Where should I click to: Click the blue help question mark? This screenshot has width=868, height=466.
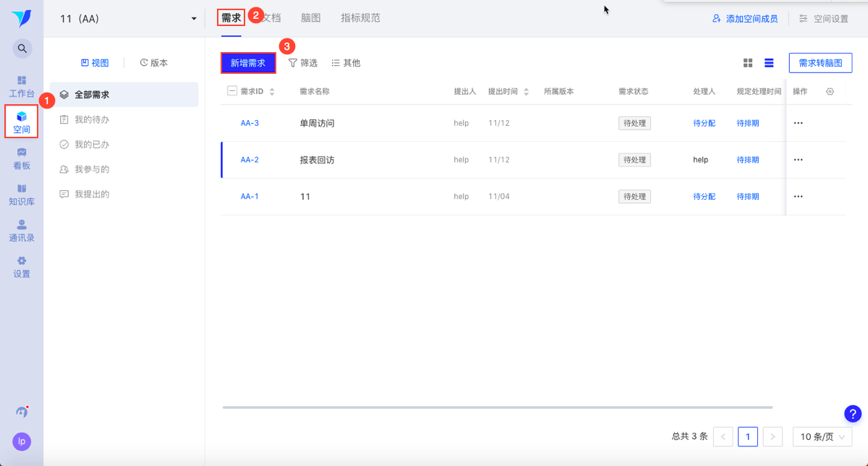coord(853,413)
